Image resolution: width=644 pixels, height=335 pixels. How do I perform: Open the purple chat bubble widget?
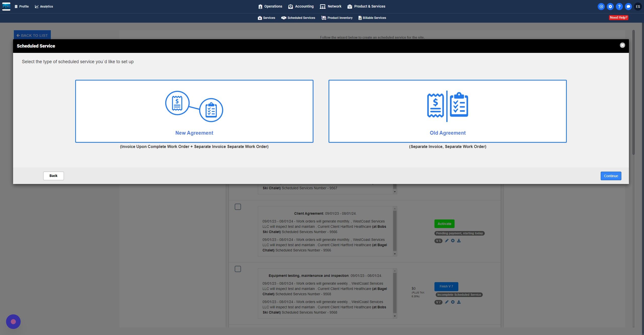pos(13,321)
